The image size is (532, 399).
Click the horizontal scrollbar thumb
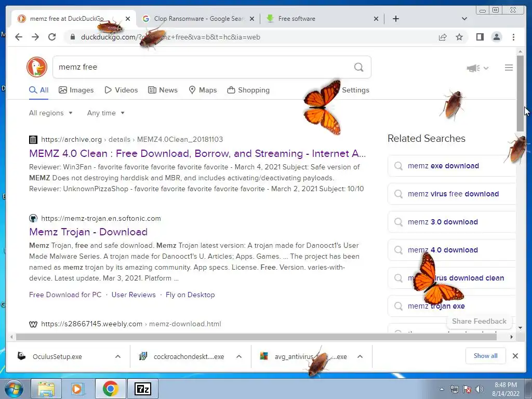coord(256,337)
